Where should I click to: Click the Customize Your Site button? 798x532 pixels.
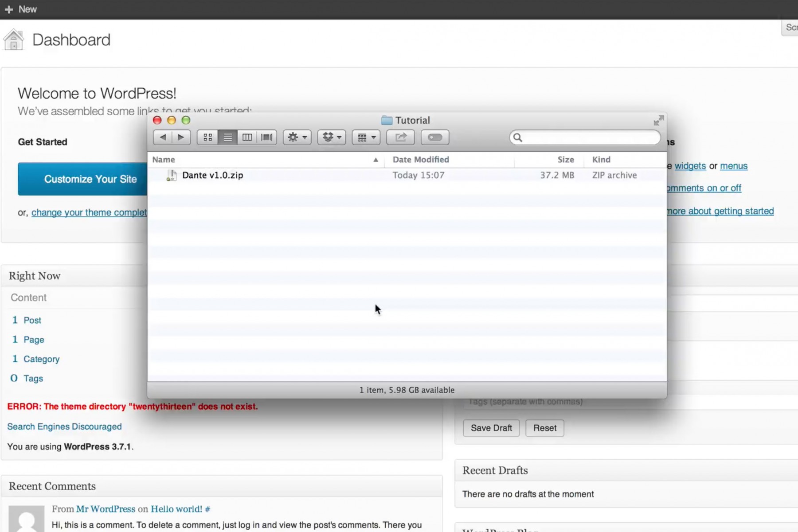(82, 179)
